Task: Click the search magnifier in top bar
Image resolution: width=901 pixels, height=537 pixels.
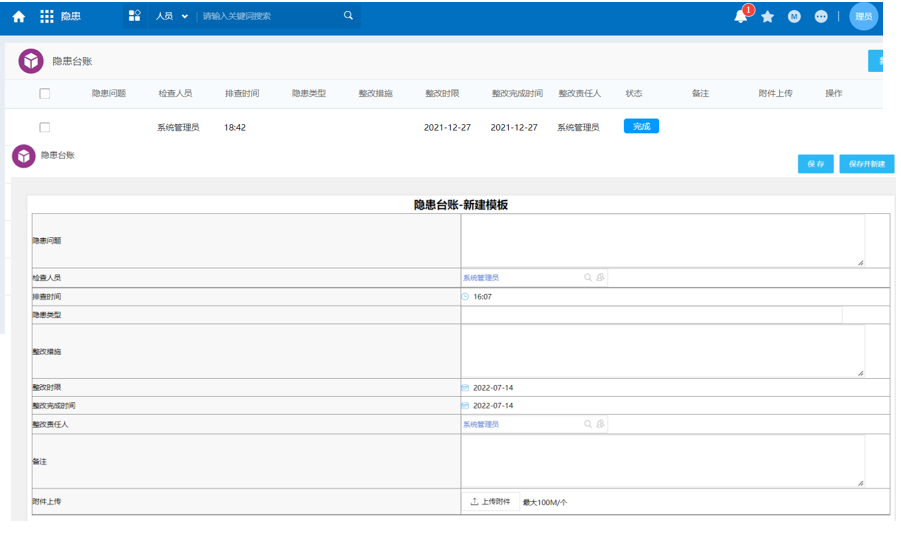Action: tap(348, 16)
